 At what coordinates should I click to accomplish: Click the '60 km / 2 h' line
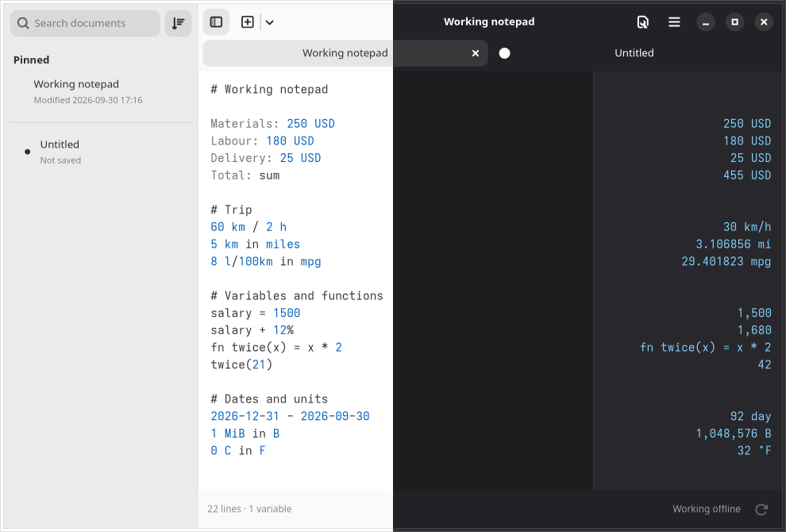click(249, 227)
